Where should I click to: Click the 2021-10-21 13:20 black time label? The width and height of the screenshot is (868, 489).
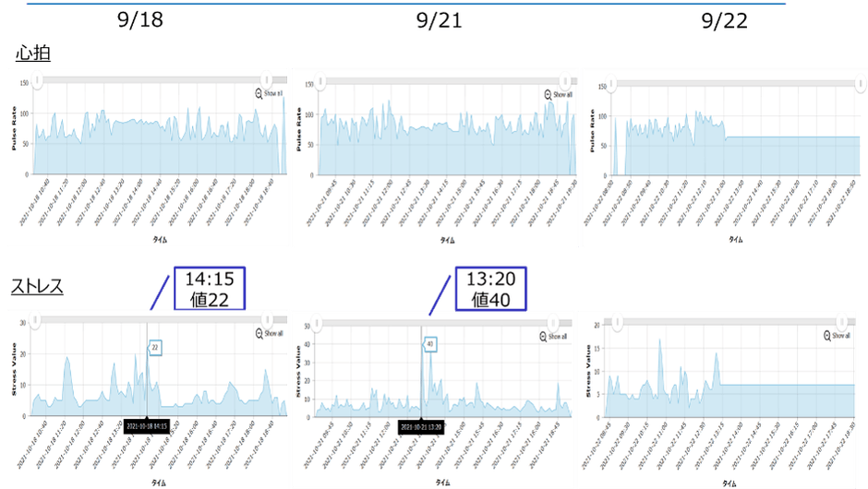tap(421, 427)
